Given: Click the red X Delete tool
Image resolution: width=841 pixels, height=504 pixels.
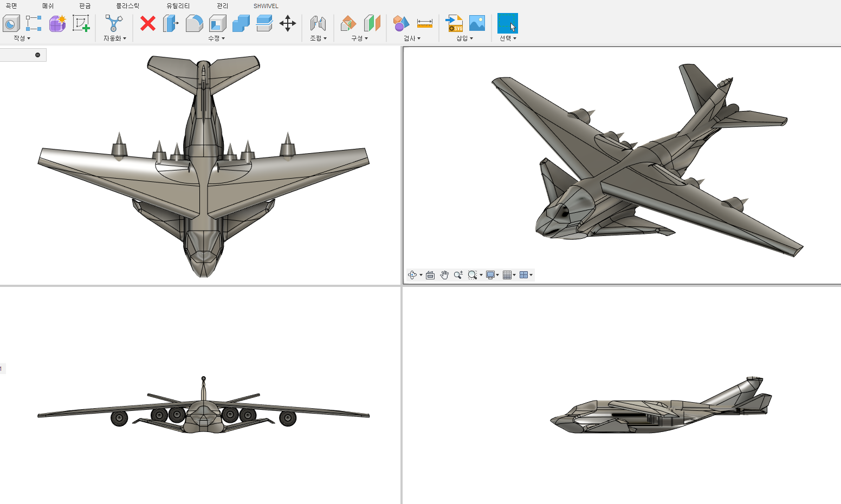Looking at the screenshot, I should pos(147,23).
